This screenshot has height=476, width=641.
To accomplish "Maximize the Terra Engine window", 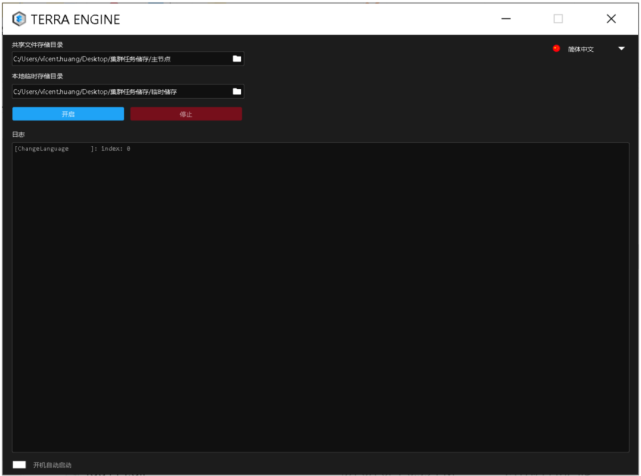I will coord(558,18).
